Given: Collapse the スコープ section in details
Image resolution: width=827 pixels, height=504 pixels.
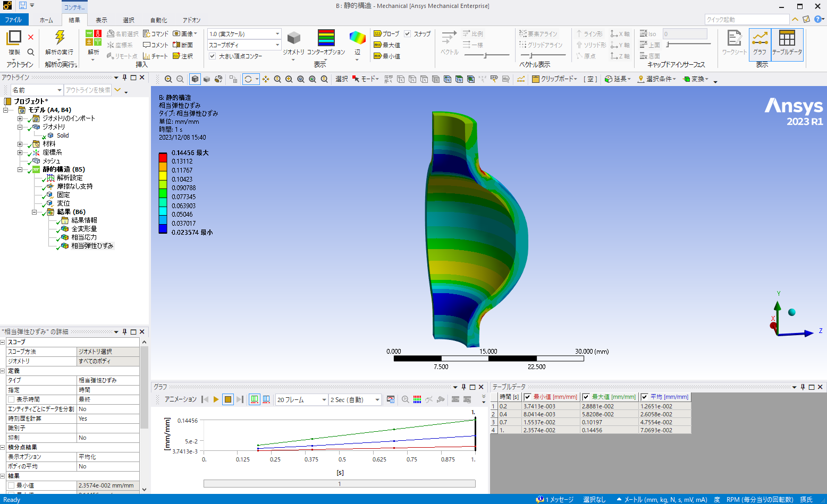Looking at the screenshot, I should pos(3,342).
